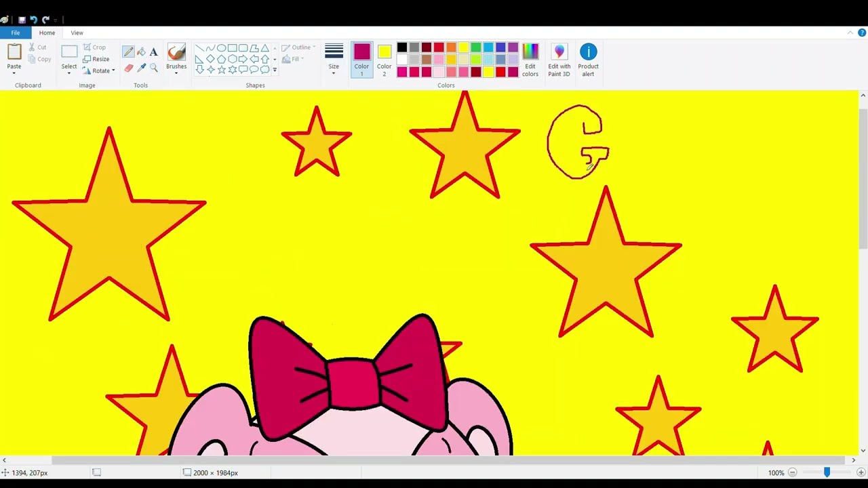This screenshot has height=488, width=868.
Task: Choose the Oval shape
Action: (x=221, y=48)
